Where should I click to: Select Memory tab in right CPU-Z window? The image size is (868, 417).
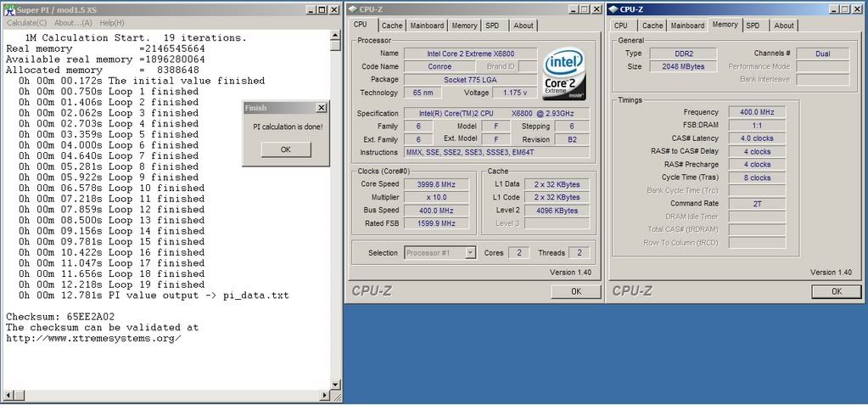pyautogui.click(x=725, y=25)
